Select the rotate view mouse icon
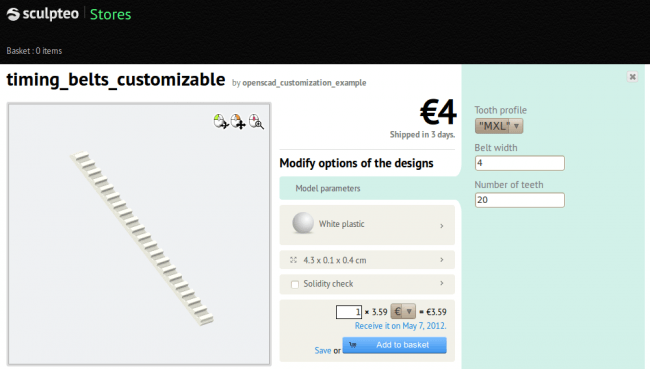Viewport: 650px width, 369px height. click(x=221, y=121)
